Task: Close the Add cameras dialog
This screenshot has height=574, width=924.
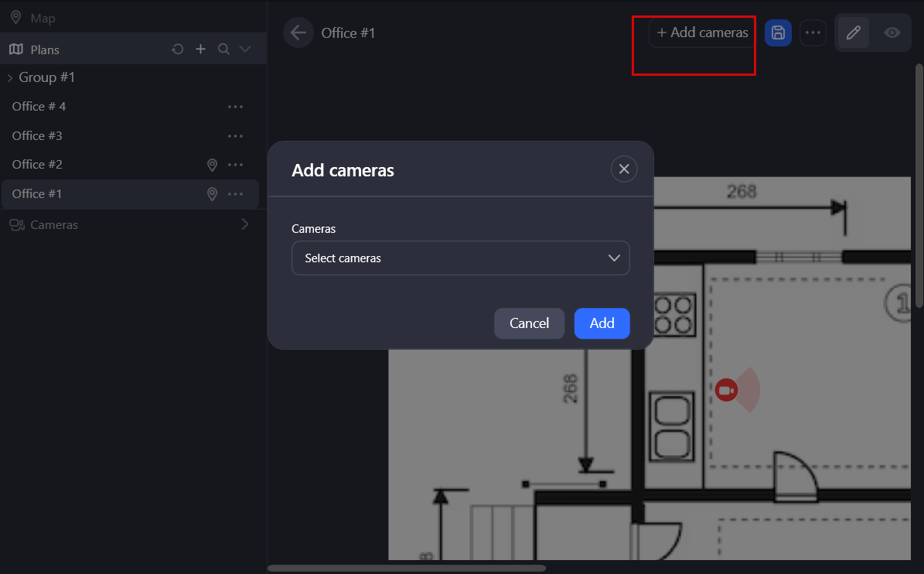Action: (x=624, y=169)
